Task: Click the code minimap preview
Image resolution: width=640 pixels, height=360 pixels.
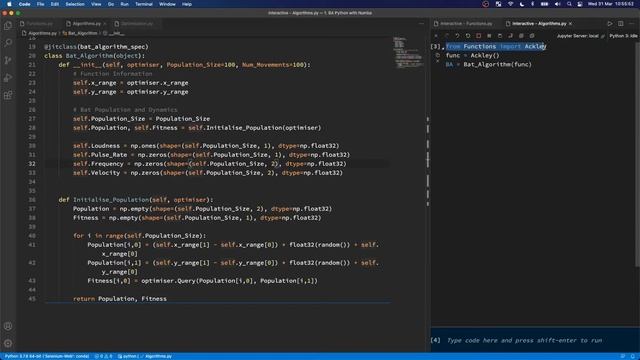Action: pos(408,52)
